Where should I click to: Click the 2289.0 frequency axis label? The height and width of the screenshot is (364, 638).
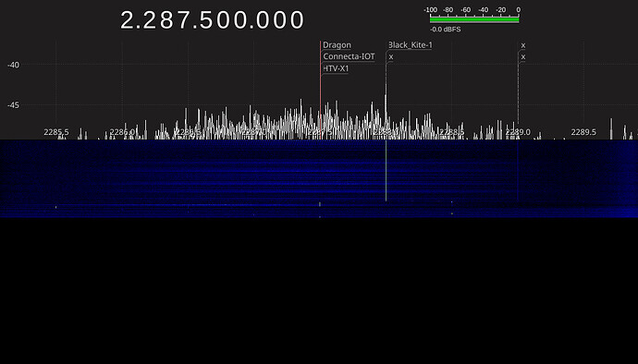click(518, 132)
